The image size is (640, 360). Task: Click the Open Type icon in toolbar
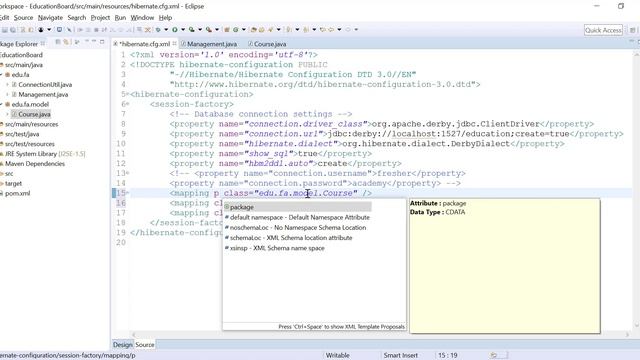pyautogui.click(x=253, y=30)
